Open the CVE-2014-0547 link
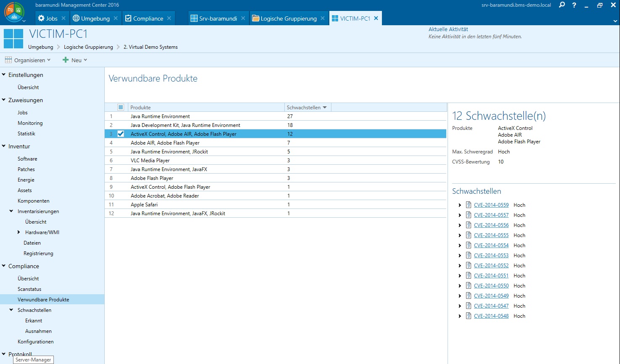This screenshot has width=620, height=364. click(x=491, y=306)
